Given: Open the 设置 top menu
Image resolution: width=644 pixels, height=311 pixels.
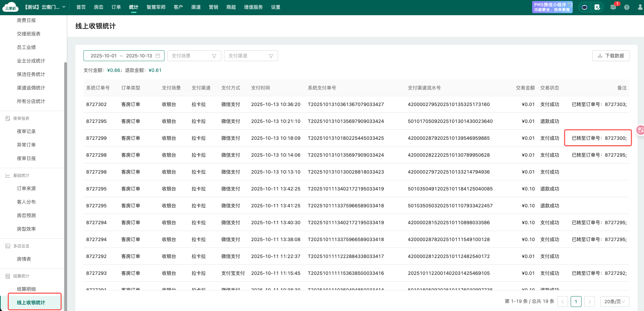Looking at the screenshot, I should [276, 7].
